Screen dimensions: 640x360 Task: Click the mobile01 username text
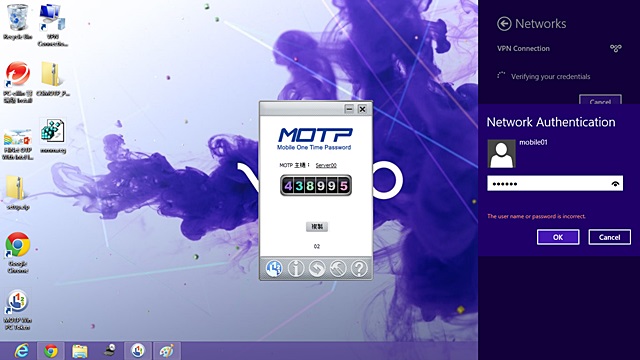point(533,142)
